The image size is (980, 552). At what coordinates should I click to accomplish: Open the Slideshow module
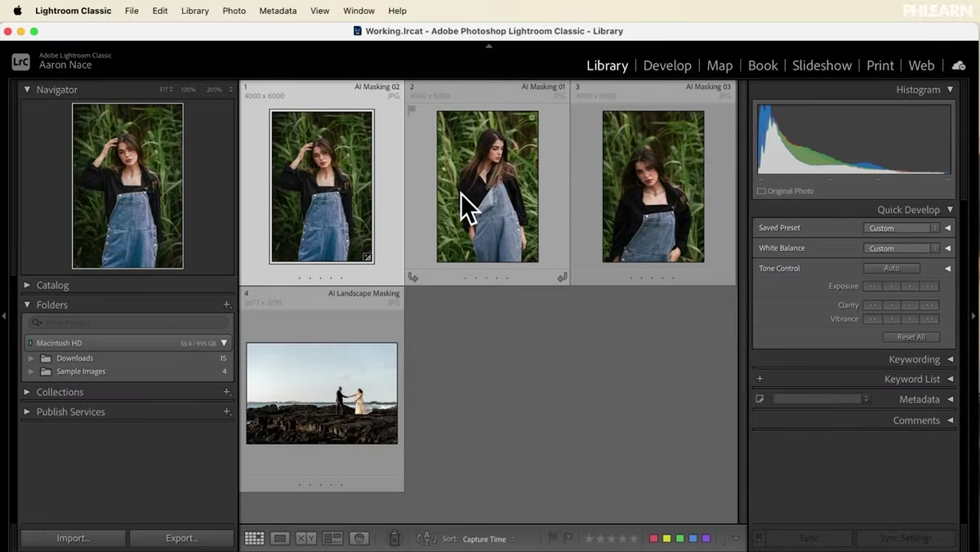tap(822, 65)
